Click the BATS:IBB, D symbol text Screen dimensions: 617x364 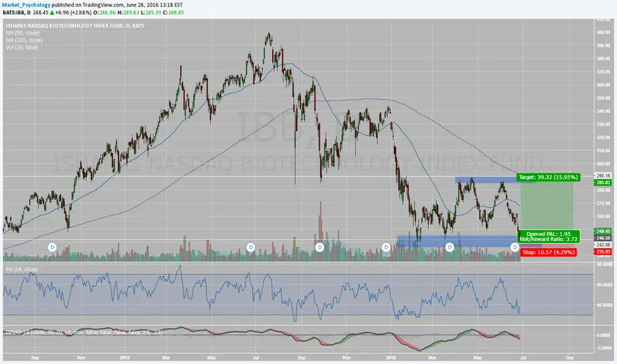(x=17, y=13)
